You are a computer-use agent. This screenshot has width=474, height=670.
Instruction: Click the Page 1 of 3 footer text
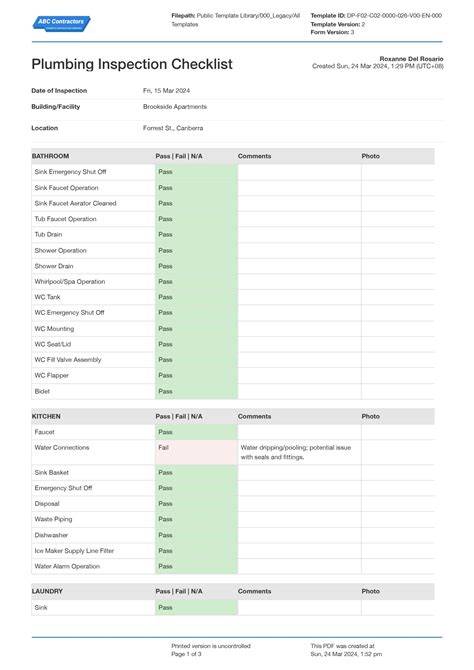186,654
